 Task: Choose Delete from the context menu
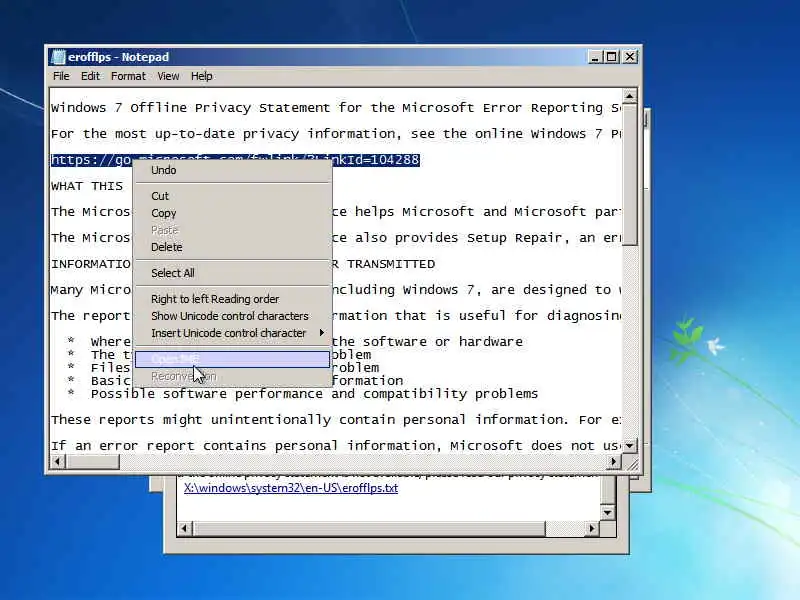pyautogui.click(x=233, y=247)
